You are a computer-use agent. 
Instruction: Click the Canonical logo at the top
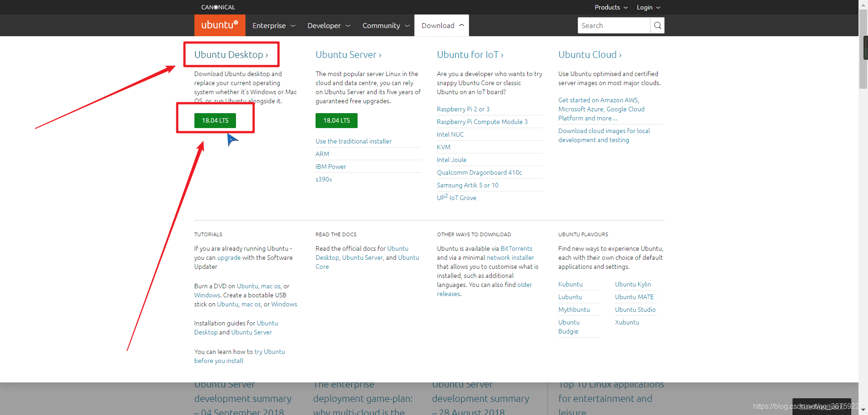[218, 7]
